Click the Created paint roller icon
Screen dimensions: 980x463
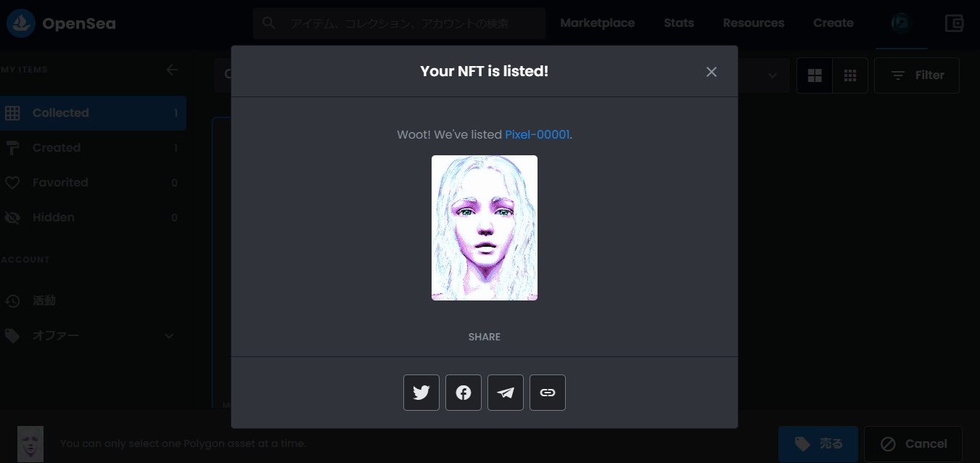(12, 148)
